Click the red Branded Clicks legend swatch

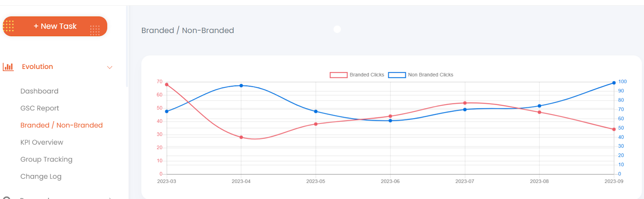pos(339,75)
